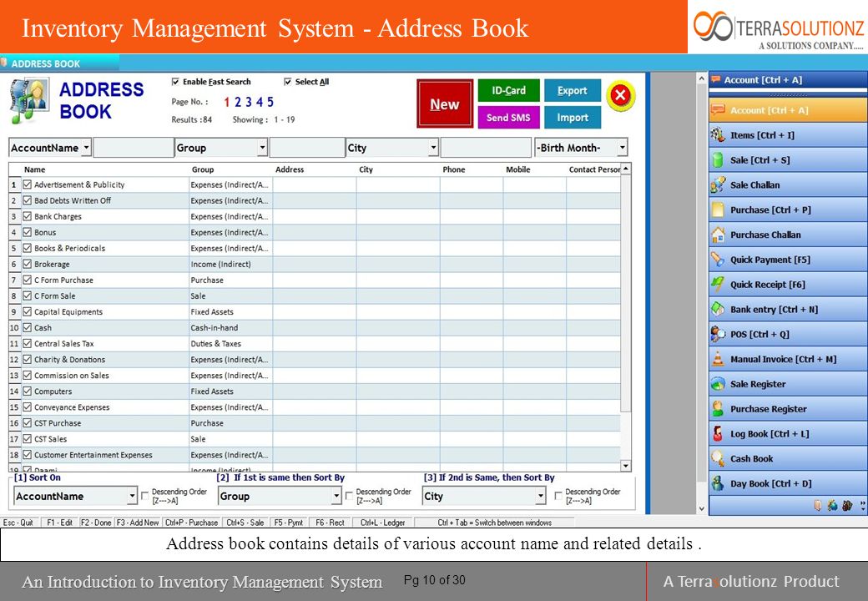Click the Sale Challan icon
868x601 pixels.
click(x=718, y=184)
